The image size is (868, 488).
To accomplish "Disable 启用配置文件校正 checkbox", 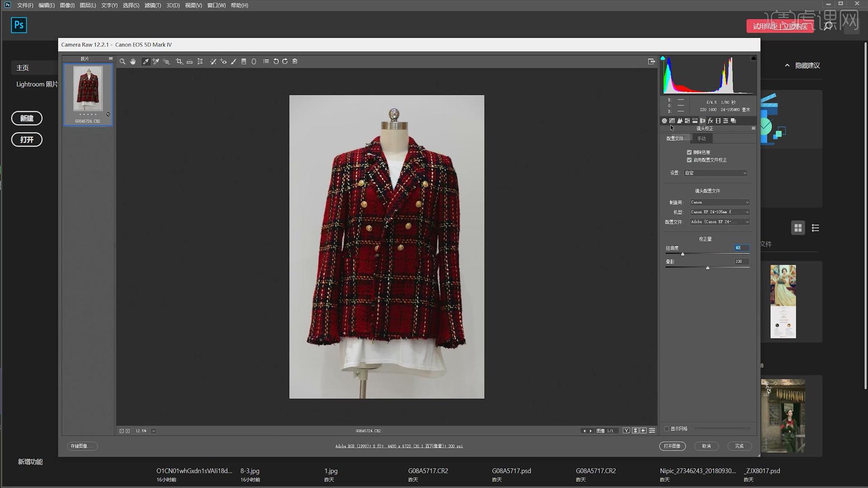I will 689,160.
